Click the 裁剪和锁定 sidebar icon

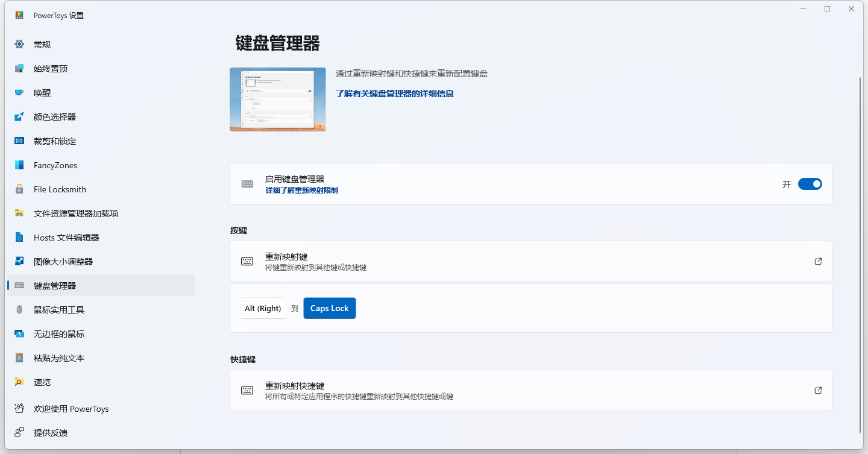pyautogui.click(x=19, y=140)
